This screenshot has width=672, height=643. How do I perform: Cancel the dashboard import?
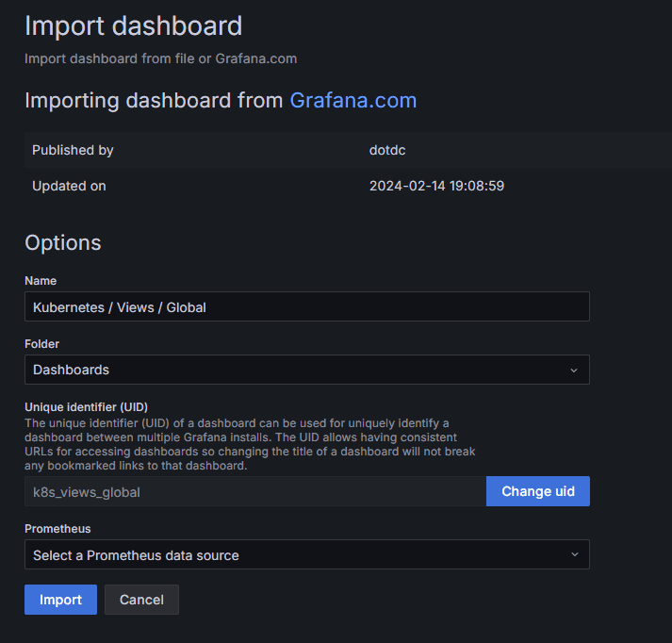[141, 600]
